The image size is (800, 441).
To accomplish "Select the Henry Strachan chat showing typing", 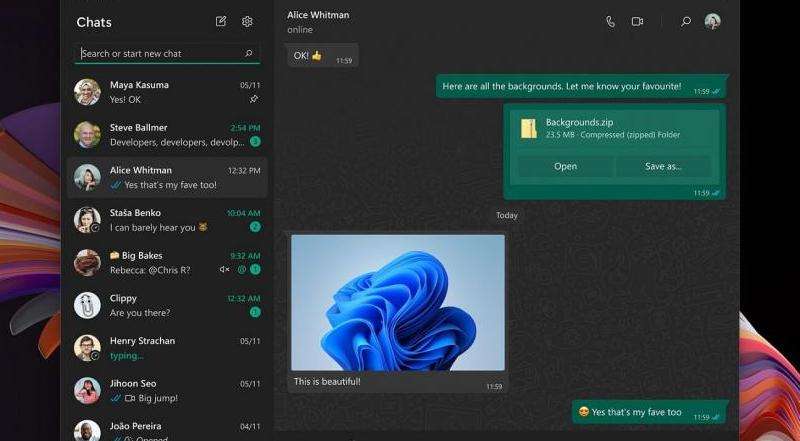I will [x=166, y=348].
